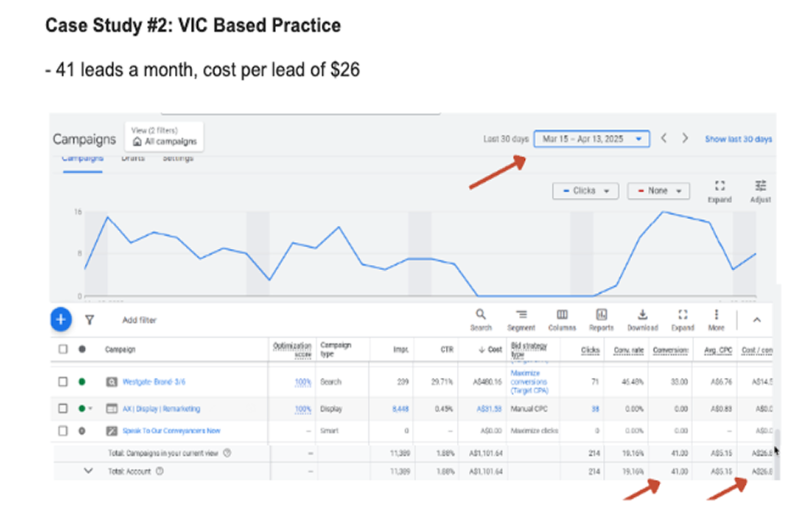
Task: Open the date range dropdown
Action: (x=592, y=139)
